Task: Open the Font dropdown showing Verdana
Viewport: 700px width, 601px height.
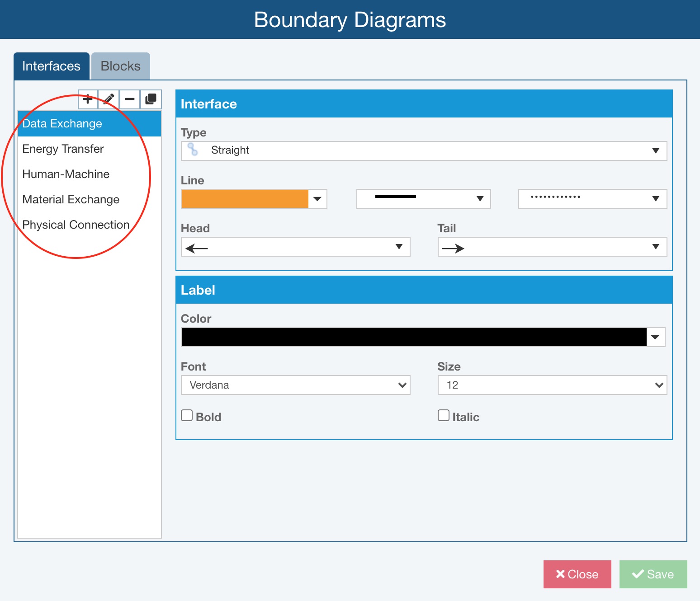Action: pos(295,385)
